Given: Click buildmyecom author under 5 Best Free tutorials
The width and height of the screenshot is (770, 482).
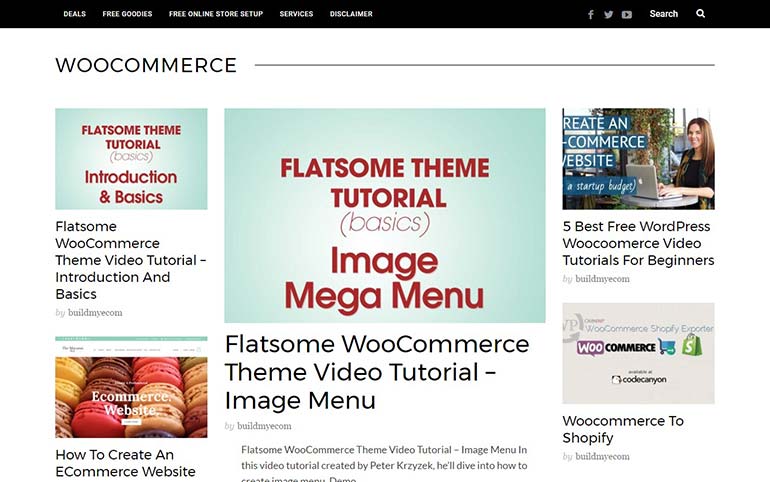Looking at the screenshot, I should 602,279.
